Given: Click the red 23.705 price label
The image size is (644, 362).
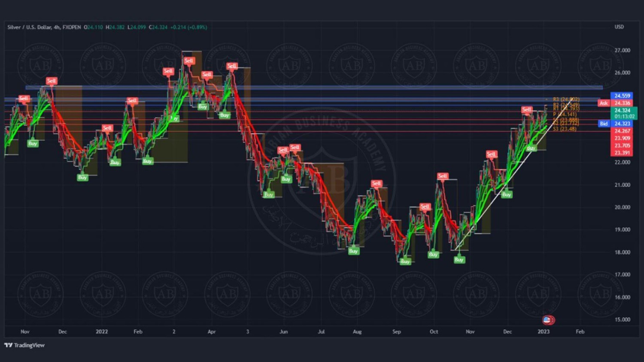Looking at the screenshot, I should tap(622, 145).
